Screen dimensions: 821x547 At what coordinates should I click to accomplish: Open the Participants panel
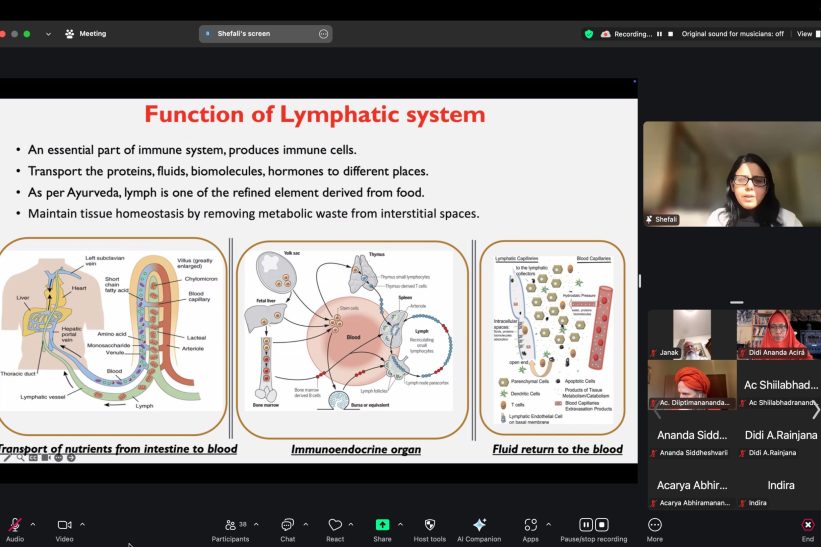click(230, 525)
